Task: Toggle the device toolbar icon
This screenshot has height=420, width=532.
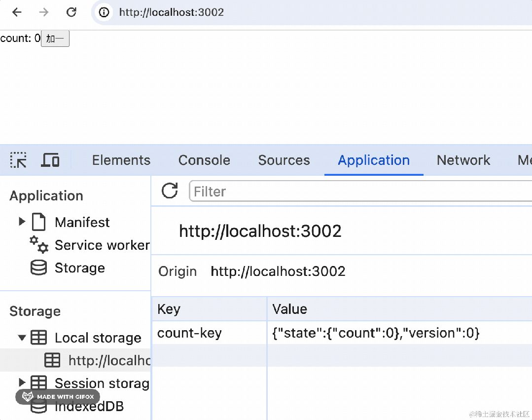Action: [50, 160]
